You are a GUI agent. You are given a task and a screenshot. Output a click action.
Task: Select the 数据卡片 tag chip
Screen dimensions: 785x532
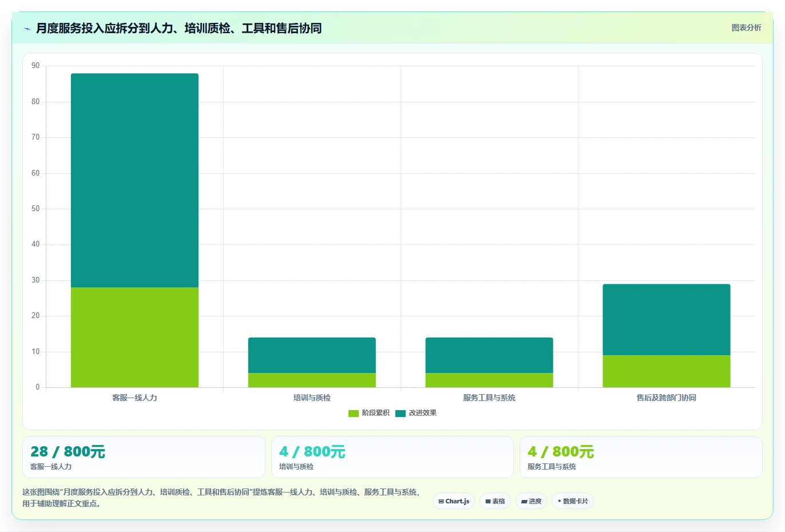[x=573, y=501]
